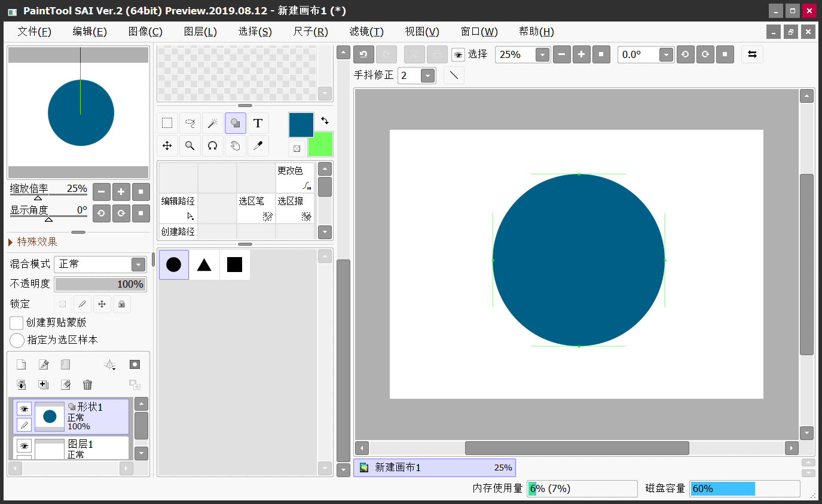
Task: Click the 不透明度 100% slider
Action: pos(100,284)
